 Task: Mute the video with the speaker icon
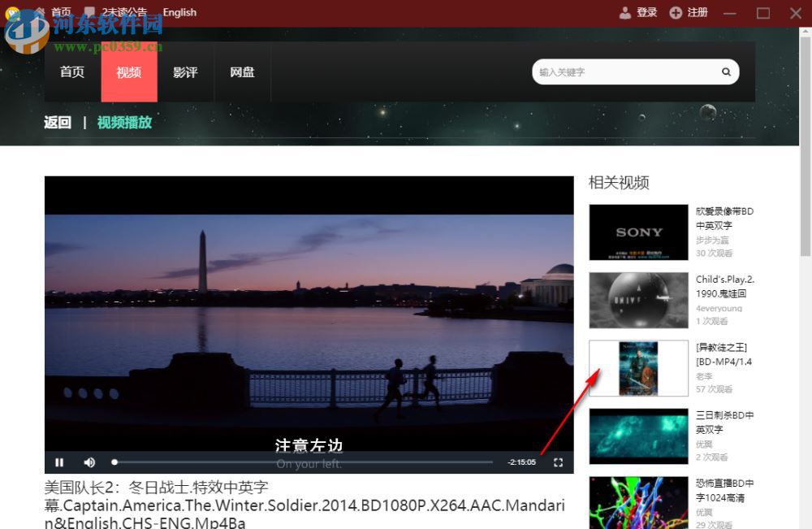click(x=89, y=462)
